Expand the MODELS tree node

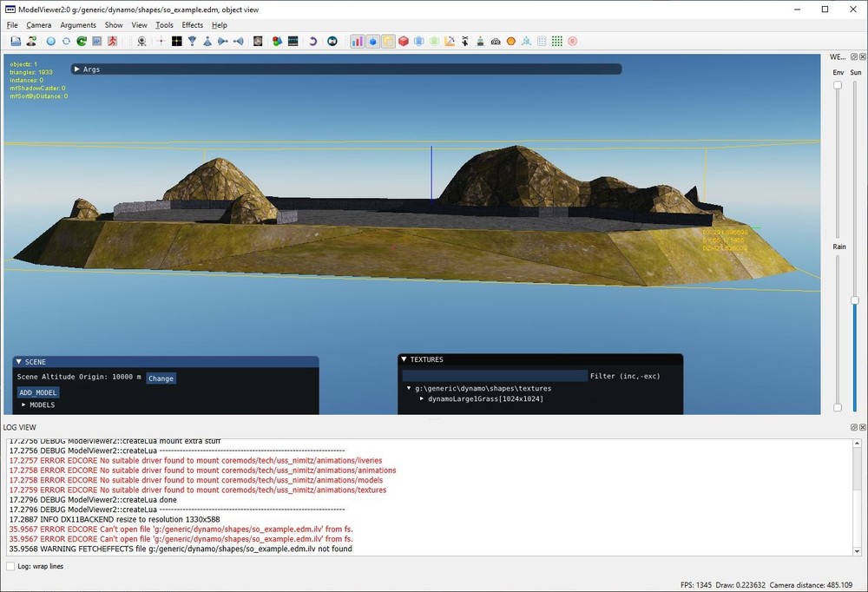pyautogui.click(x=24, y=405)
